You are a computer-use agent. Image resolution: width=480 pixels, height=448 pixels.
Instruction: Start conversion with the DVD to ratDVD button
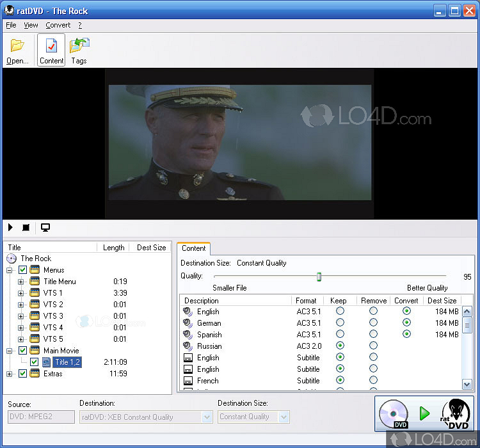(424, 413)
